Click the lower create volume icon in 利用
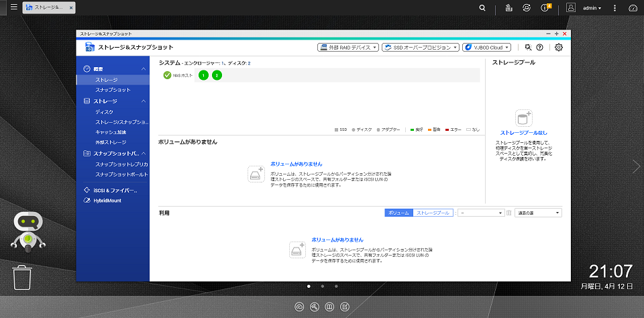This screenshot has width=644, height=318. point(297,250)
